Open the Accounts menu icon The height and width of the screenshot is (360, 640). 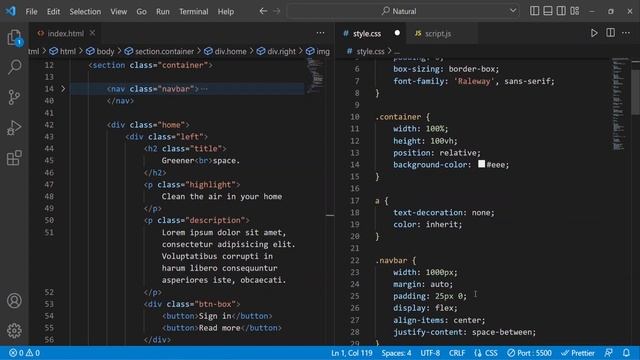pyautogui.click(x=14, y=301)
